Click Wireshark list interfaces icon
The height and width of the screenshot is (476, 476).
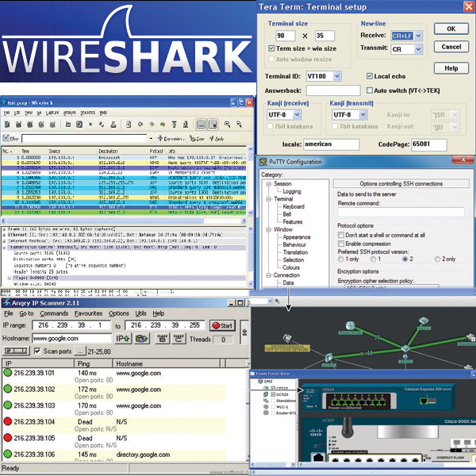(7, 125)
